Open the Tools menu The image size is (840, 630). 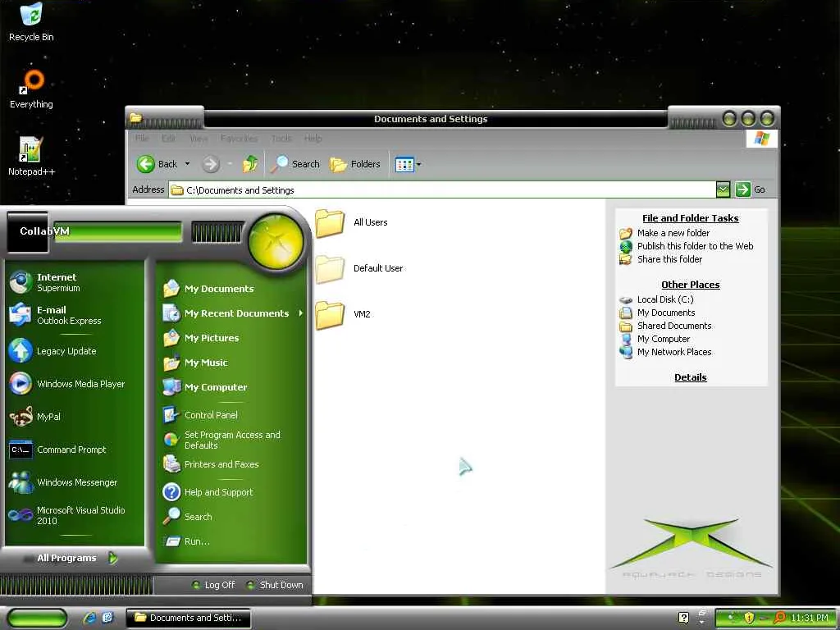click(281, 138)
